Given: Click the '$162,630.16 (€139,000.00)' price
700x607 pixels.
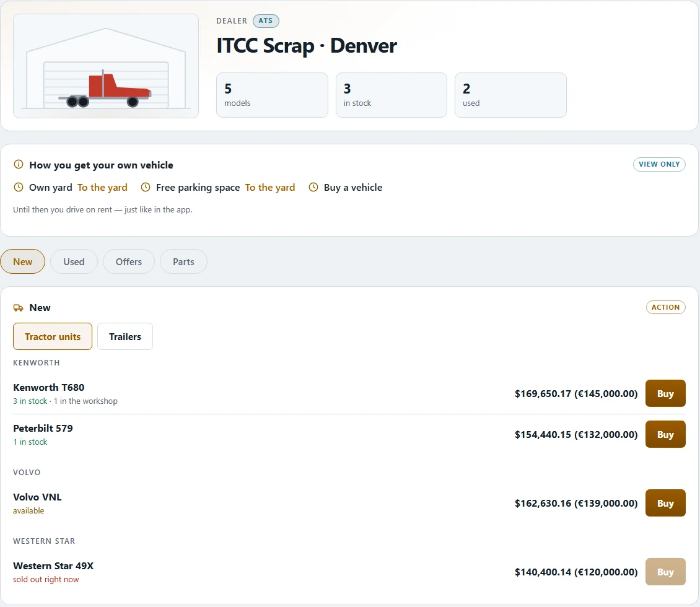Looking at the screenshot, I should (x=576, y=503).
